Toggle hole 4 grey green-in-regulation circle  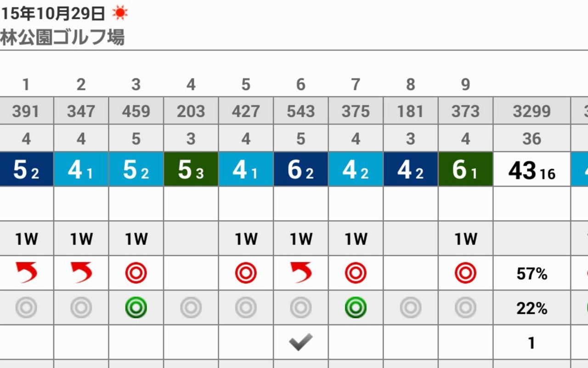tap(191, 308)
